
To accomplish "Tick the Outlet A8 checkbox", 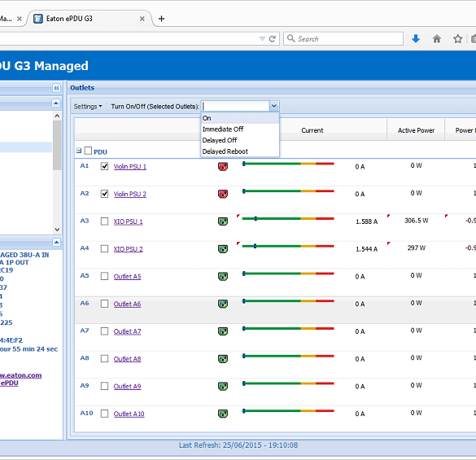I will pos(104,358).
